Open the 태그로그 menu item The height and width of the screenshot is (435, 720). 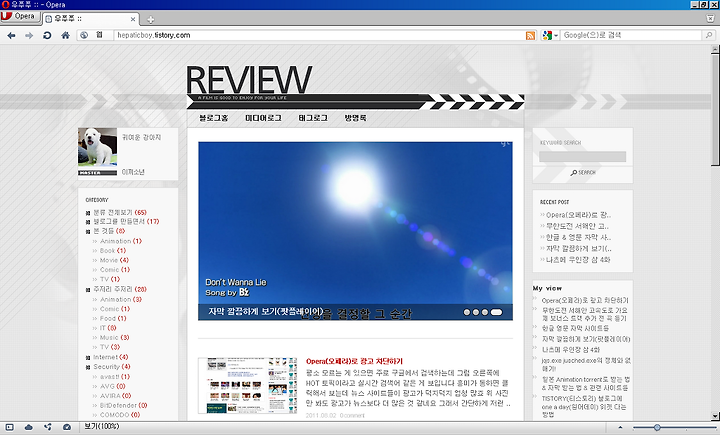point(313,118)
